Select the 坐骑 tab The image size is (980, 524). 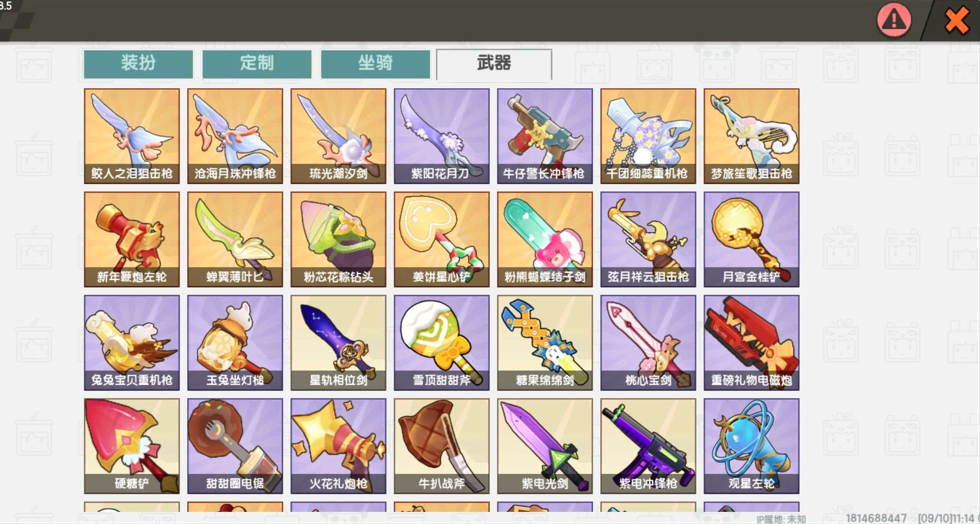[x=375, y=64]
